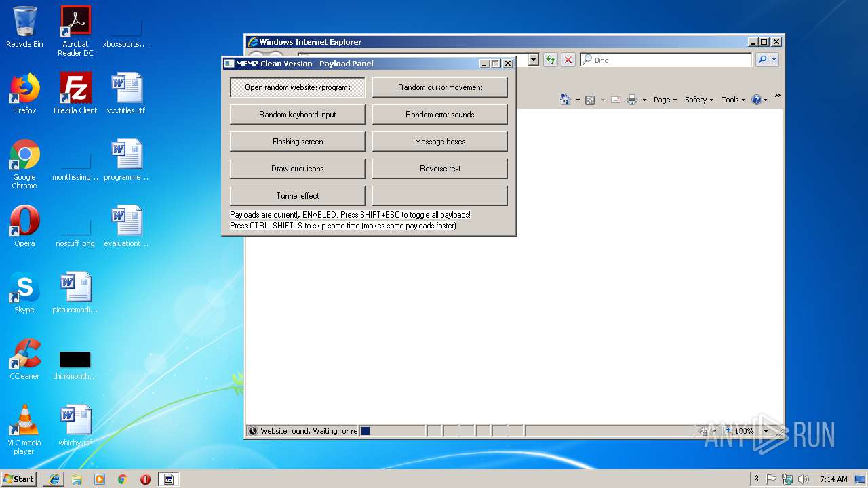This screenshot has height=488, width=868.
Task: Select the thinkmonth black thumbnail file
Action: [x=75, y=365]
